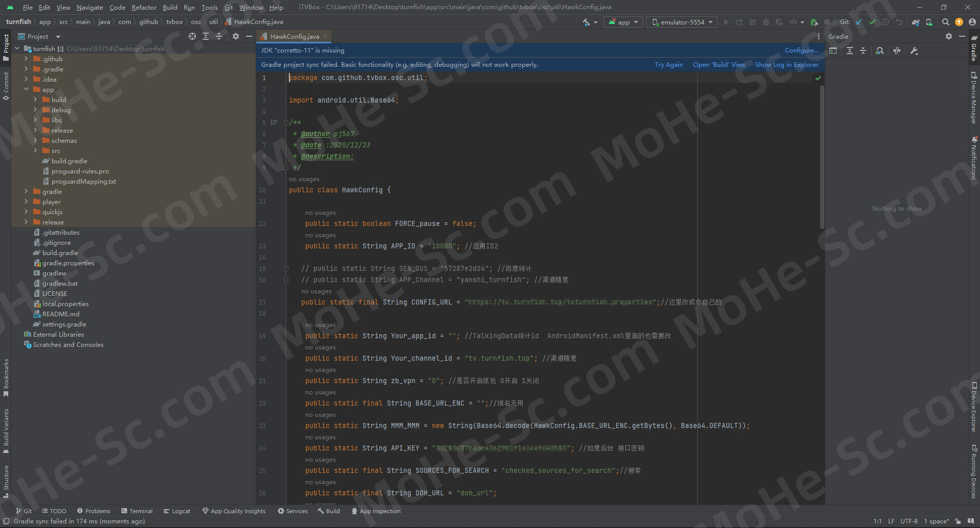980x528 pixels.
Task: Open the Build menu
Action: 170,7
